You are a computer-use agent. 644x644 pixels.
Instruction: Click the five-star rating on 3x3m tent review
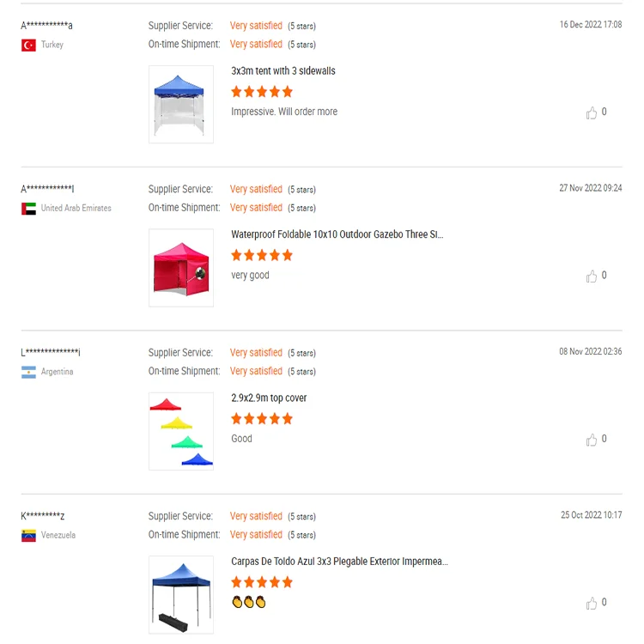tap(262, 92)
